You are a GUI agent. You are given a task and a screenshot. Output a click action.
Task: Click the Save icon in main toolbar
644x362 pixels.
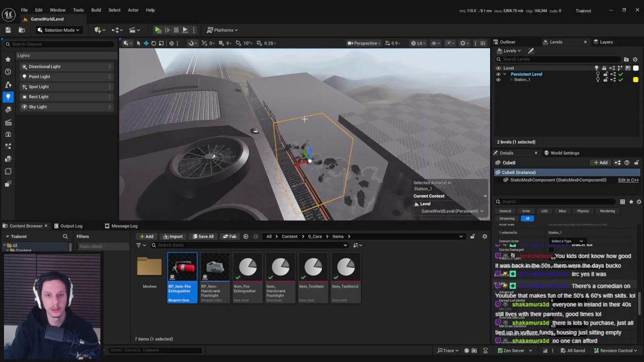click(8, 30)
